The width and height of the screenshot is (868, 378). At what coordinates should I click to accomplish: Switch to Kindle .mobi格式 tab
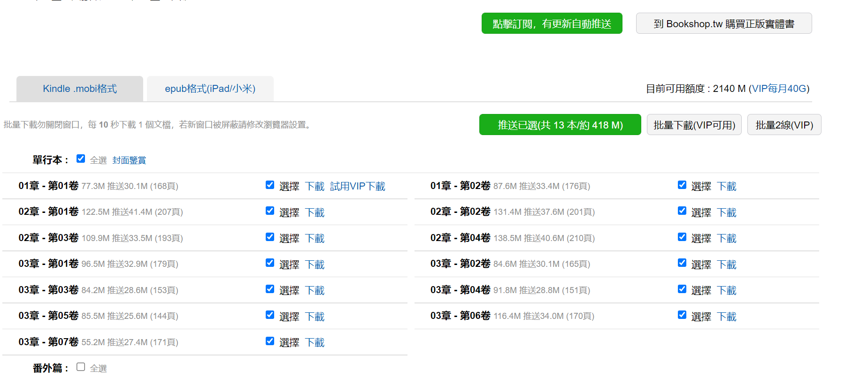point(80,89)
